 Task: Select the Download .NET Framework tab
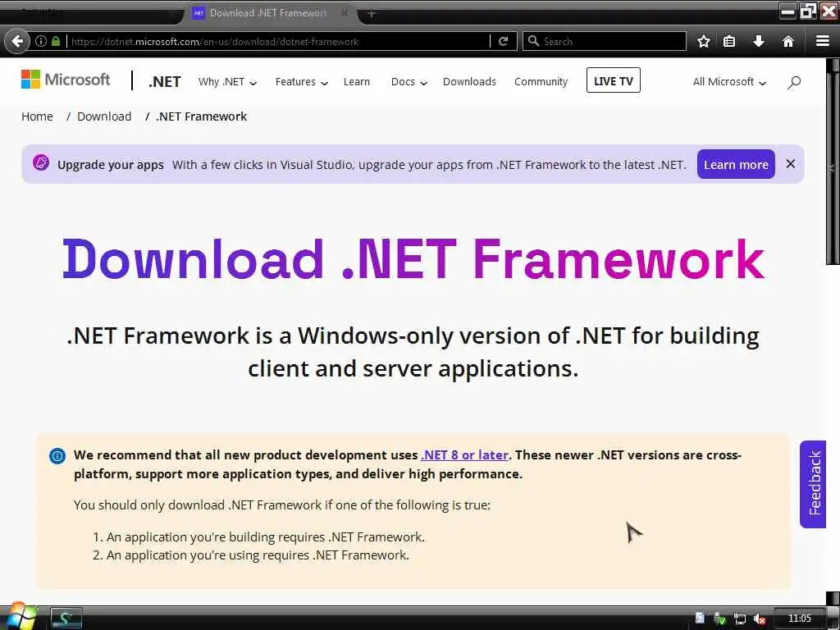(x=267, y=13)
